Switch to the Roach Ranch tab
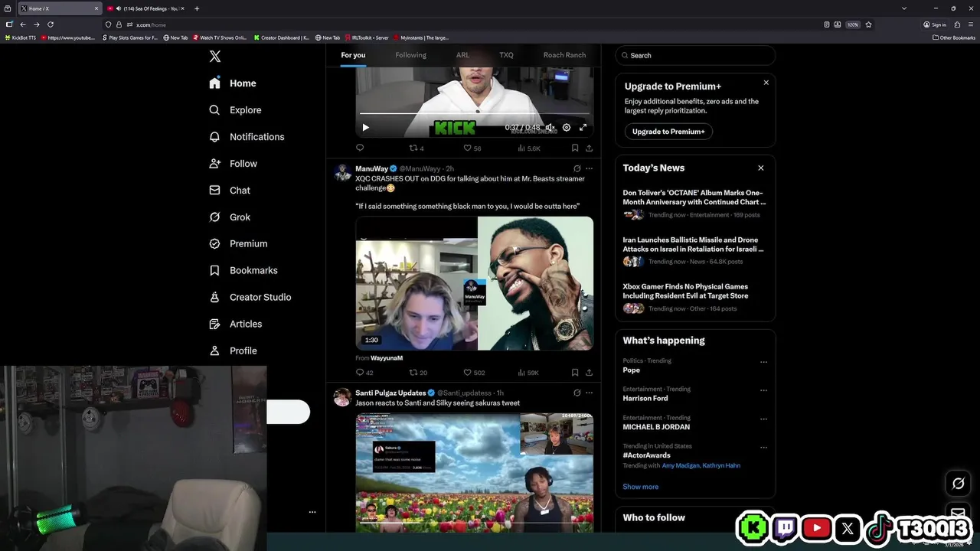This screenshot has width=980, height=551. click(x=564, y=55)
